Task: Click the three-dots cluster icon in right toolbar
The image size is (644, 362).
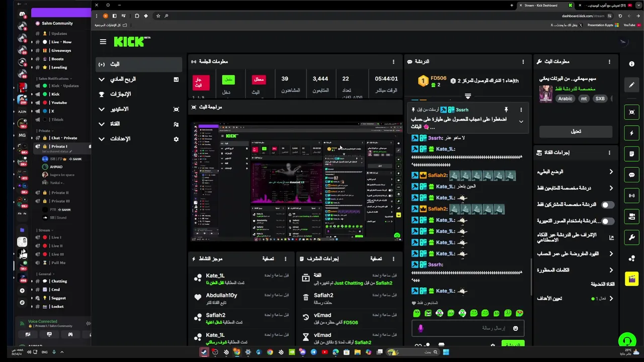Action: [x=631, y=258]
